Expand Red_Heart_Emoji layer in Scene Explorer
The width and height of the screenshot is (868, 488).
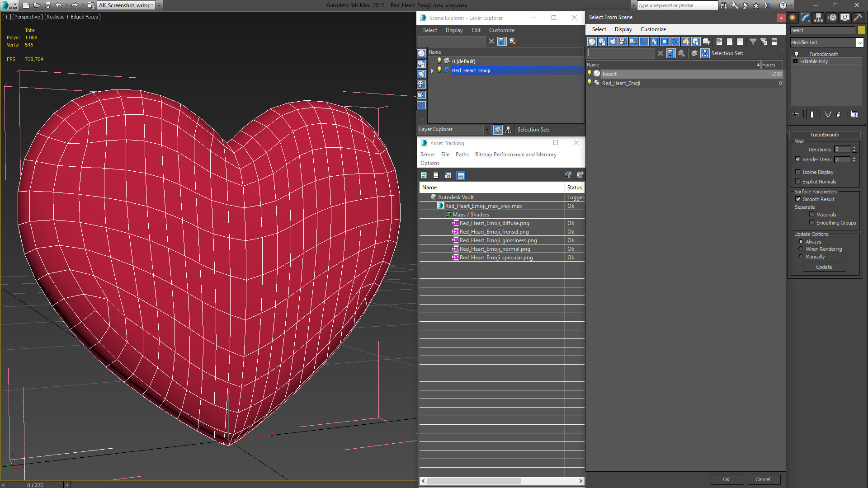point(432,70)
